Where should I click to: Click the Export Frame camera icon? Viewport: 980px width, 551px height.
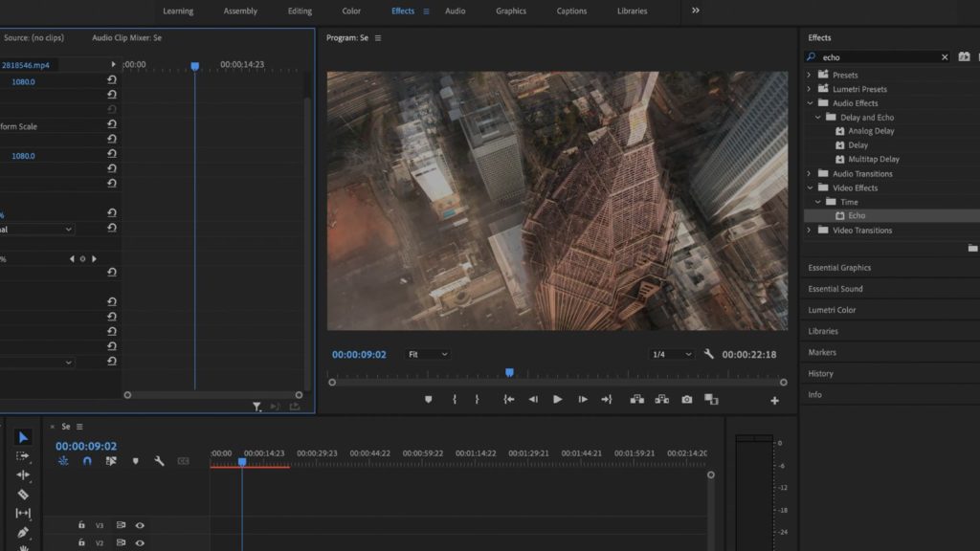pyautogui.click(x=687, y=400)
